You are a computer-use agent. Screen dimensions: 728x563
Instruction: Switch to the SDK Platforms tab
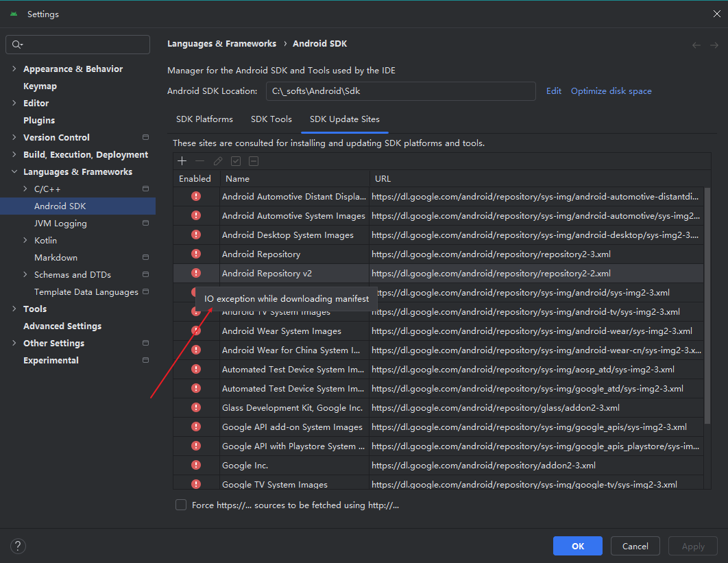[204, 119]
